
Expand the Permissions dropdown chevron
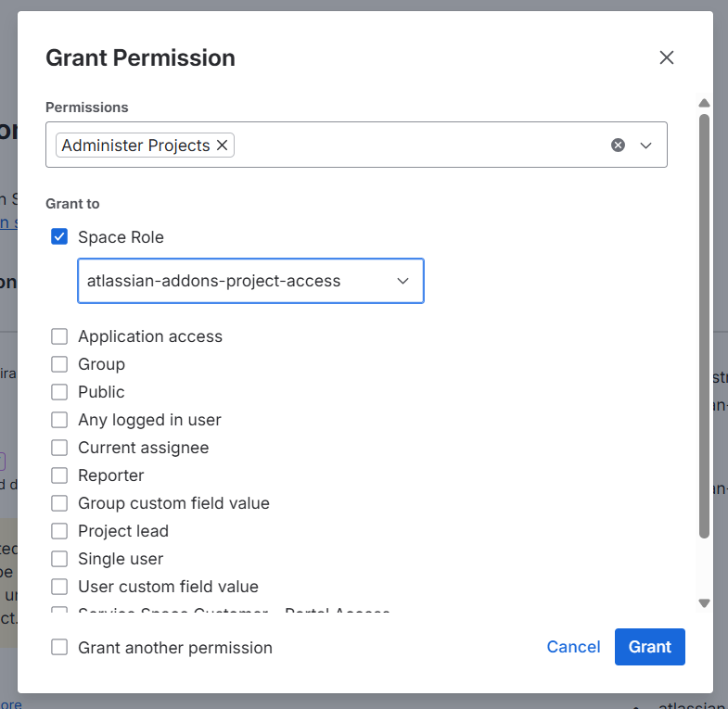646,146
